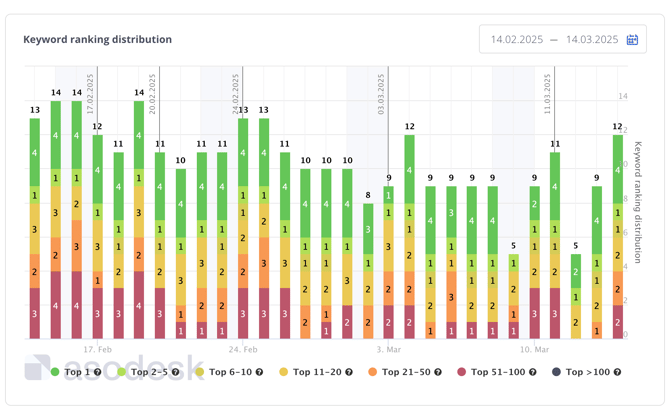Screen dimensions: 670x418
Task: Toggle the Top 1 legend label
Action: 78,372
